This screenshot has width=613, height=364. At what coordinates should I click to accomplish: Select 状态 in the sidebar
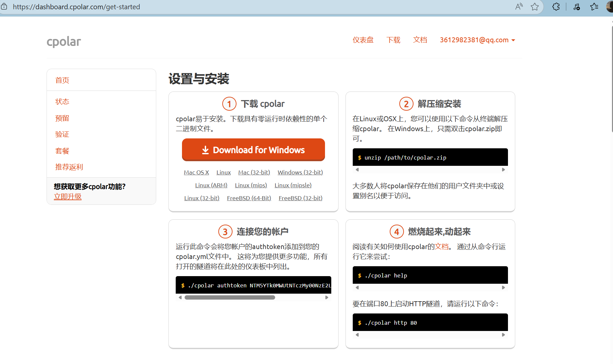[x=62, y=101]
